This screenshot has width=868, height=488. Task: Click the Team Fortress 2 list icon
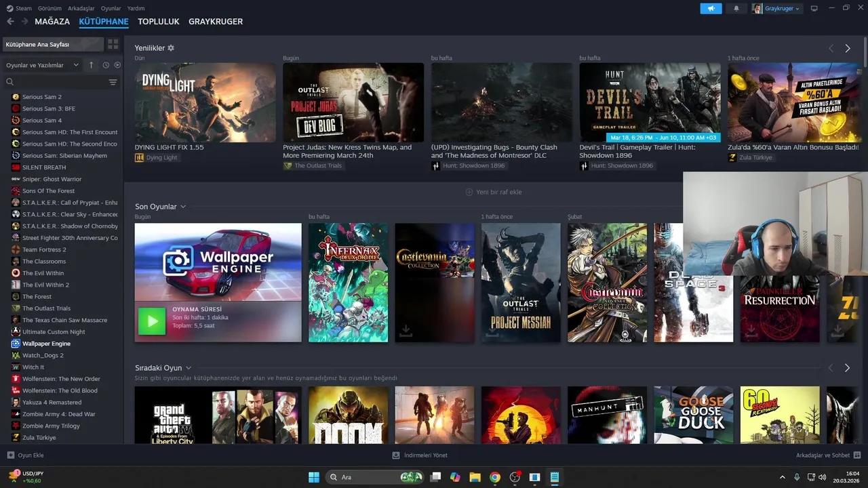[16, 249]
